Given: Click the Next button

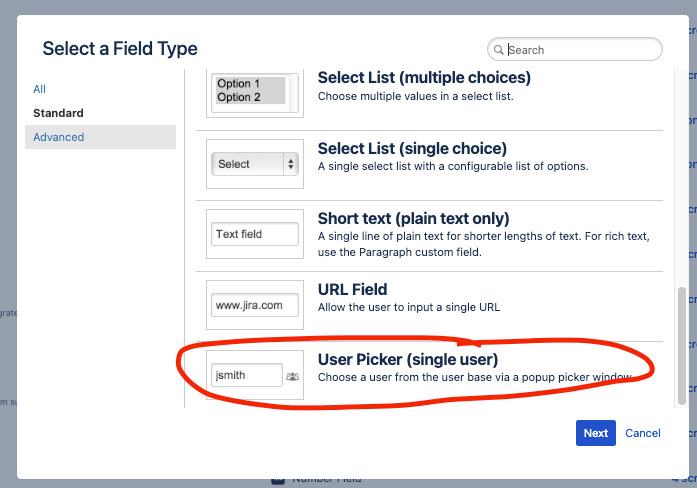Looking at the screenshot, I should (x=595, y=433).
